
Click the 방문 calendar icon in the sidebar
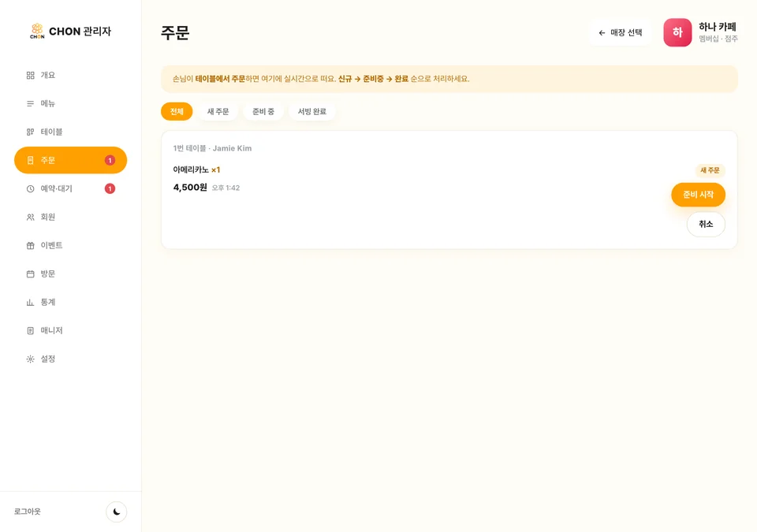click(31, 273)
